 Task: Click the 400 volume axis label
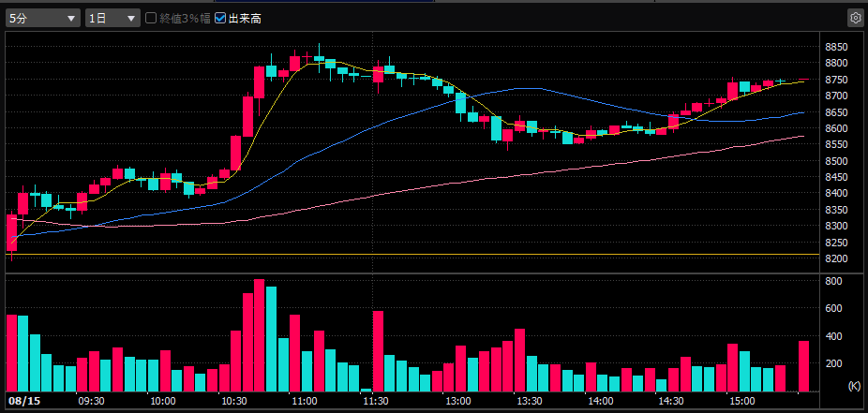click(833, 336)
